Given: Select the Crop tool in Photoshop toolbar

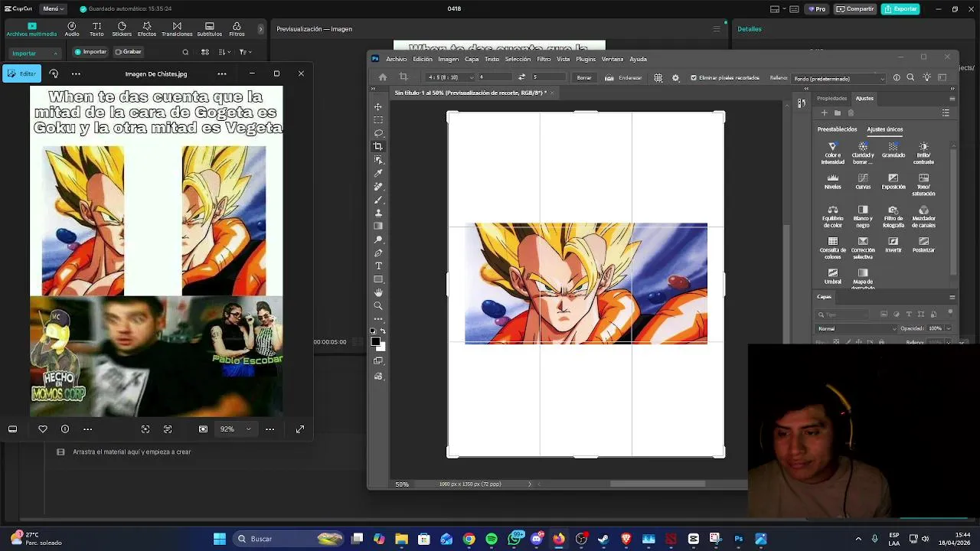Looking at the screenshot, I should (378, 146).
